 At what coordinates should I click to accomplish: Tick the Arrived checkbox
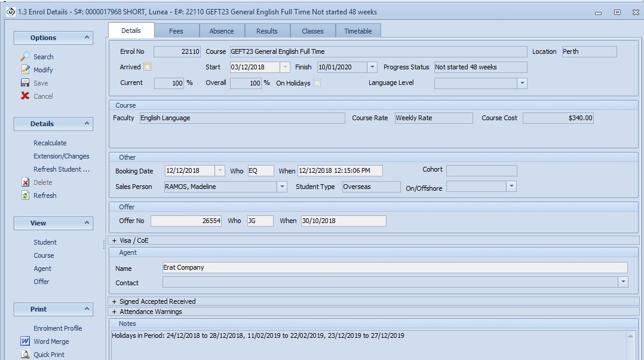click(x=148, y=67)
